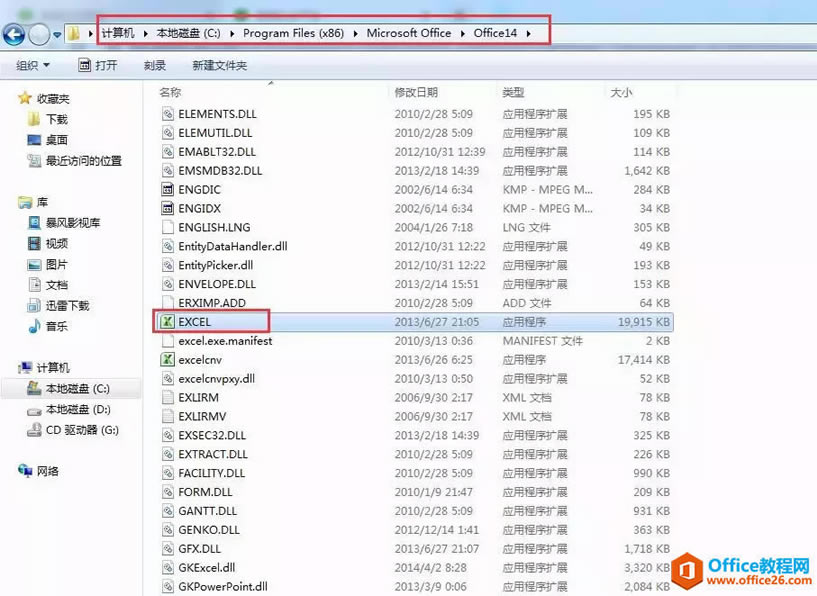Click the 迅雷下载 library icon
817x596 pixels.
tap(35, 305)
